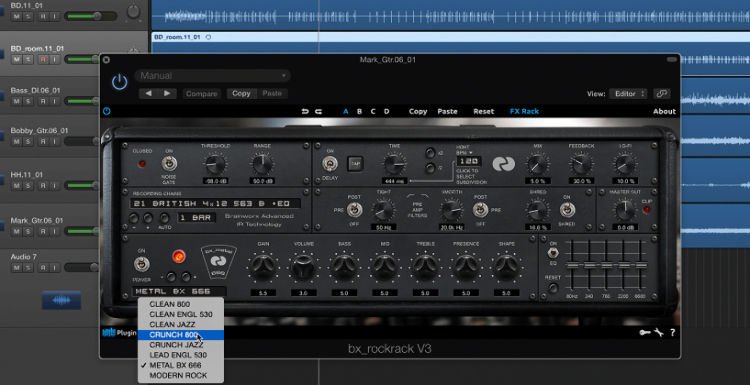Click the 6600 EQ band slider

click(640, 265)
